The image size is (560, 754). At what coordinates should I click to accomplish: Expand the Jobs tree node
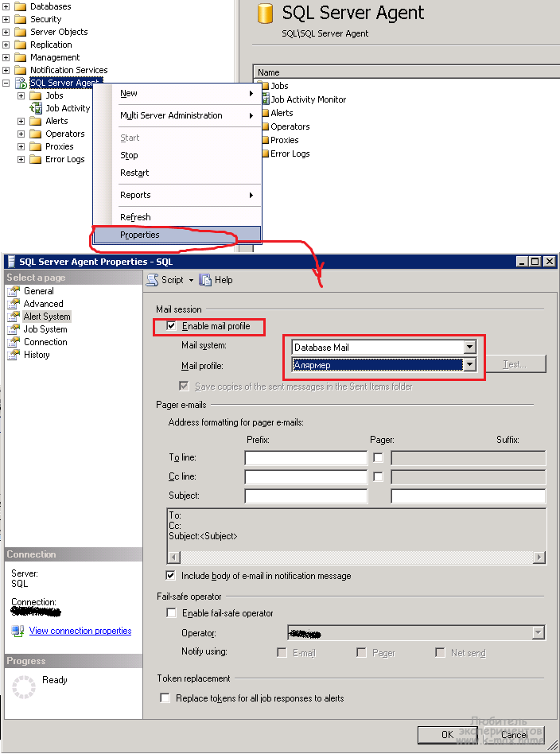pyautogui.click(x=21, y=95)
